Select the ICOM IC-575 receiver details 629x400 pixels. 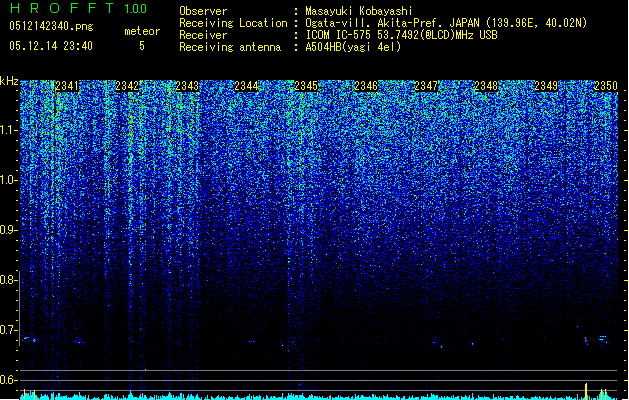[401, 35]
